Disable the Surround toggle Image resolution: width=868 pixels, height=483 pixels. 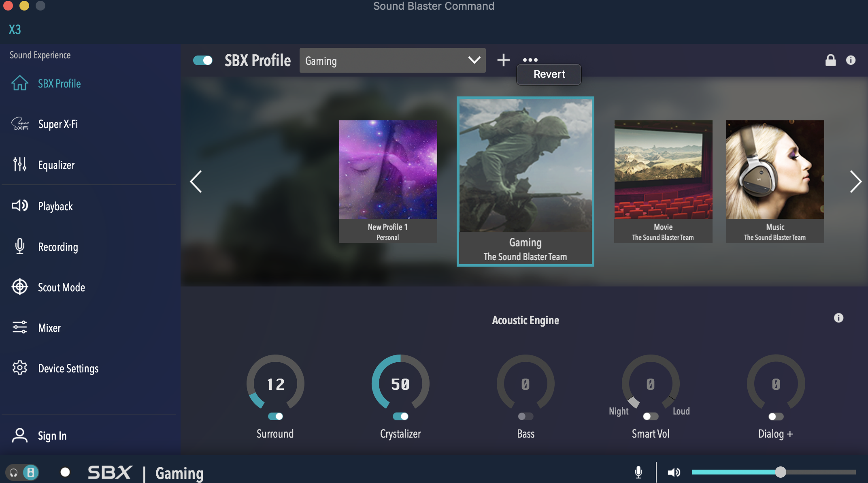pyautogui.click(x=275, y=416)
